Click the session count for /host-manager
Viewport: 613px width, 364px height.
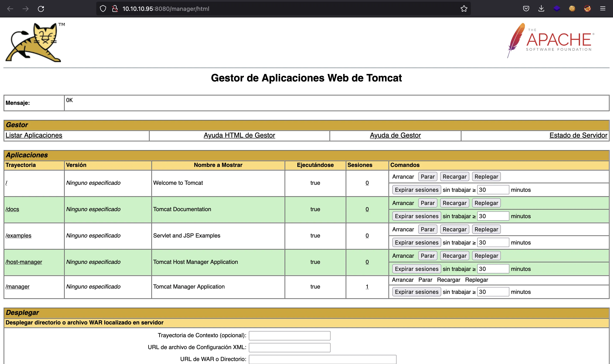[x=367, y=262]
